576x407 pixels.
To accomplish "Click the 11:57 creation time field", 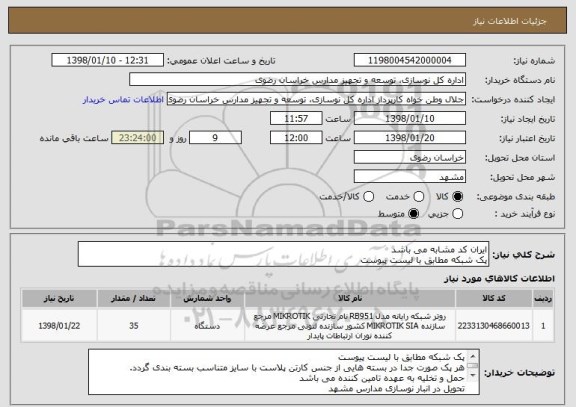I will point(296,119).
